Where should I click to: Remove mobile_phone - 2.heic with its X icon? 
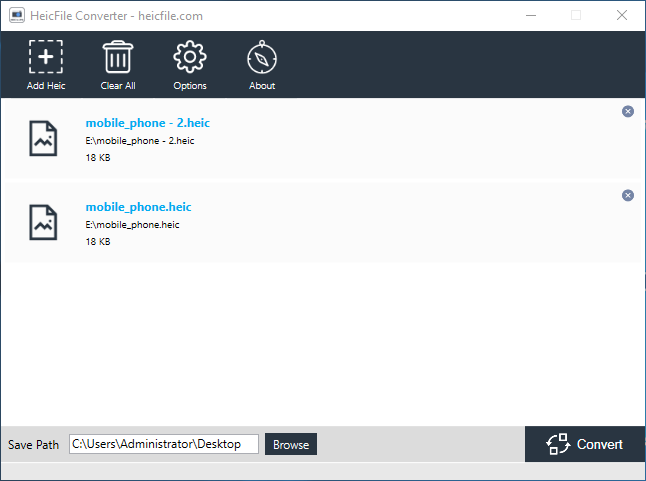tap(627, 111)
